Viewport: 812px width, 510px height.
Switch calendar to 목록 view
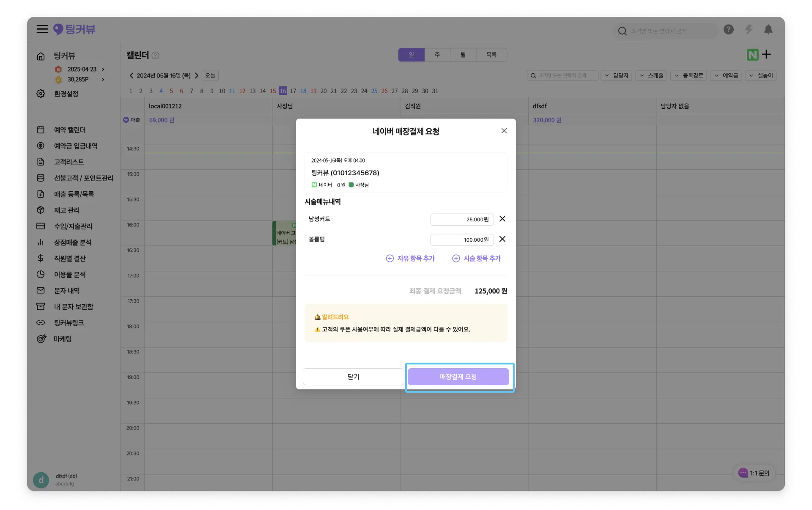coord(491,55)
